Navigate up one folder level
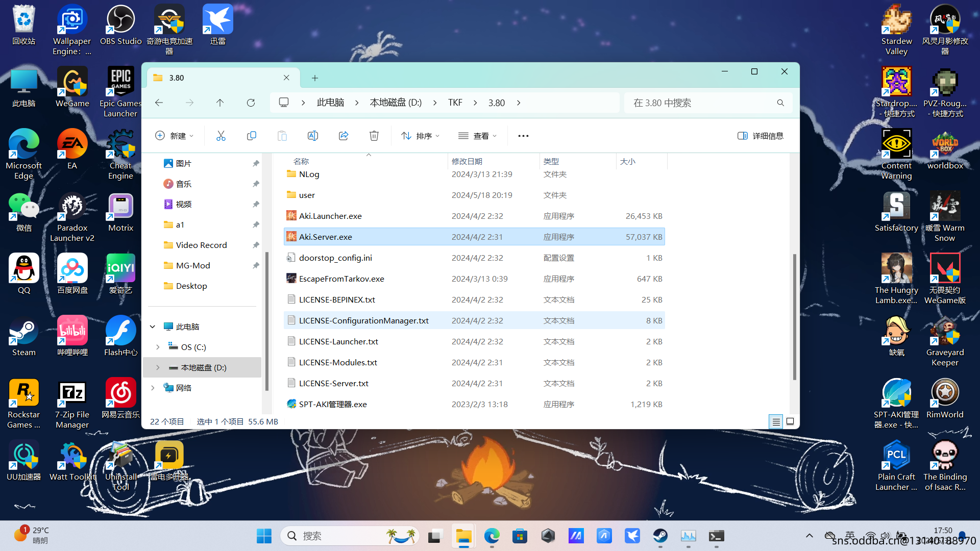 [220, 103]
